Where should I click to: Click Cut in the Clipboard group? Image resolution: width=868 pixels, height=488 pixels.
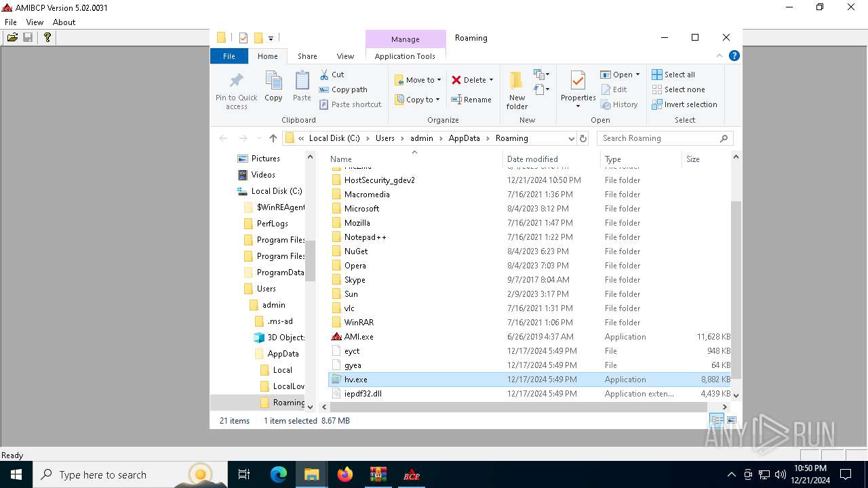coord(332,75)
